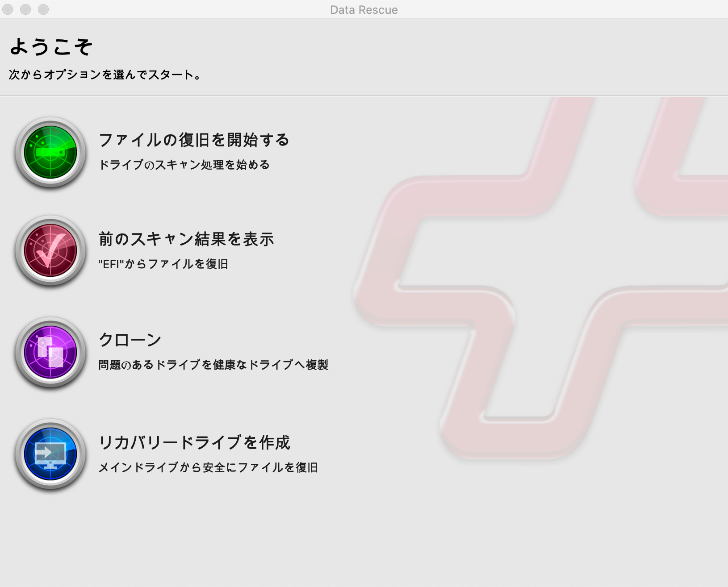Click the Data Rescue window title text
The width and height of the screenshot is (728, 587).
pyautogui.click(x=364, y=10)
